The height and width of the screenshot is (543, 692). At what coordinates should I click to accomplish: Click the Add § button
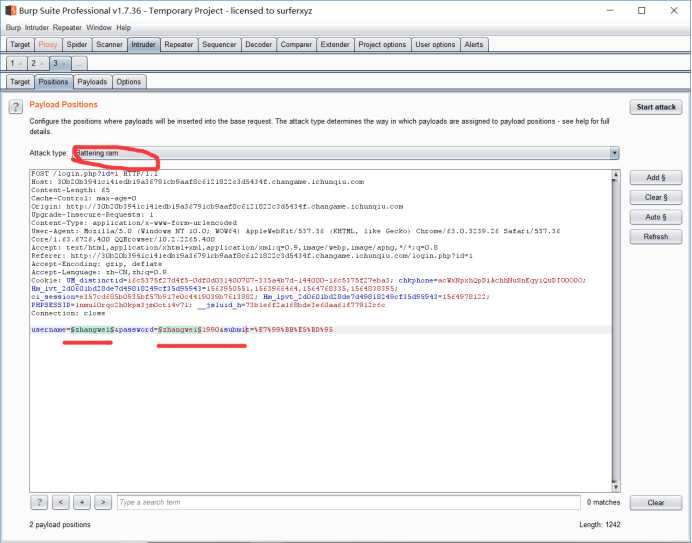(656, 177)
